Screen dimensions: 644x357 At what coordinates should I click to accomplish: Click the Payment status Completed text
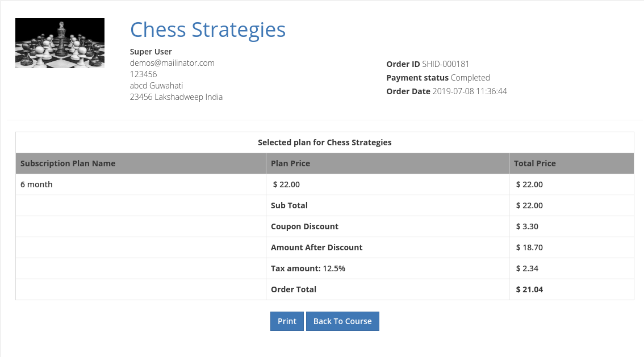438,78
